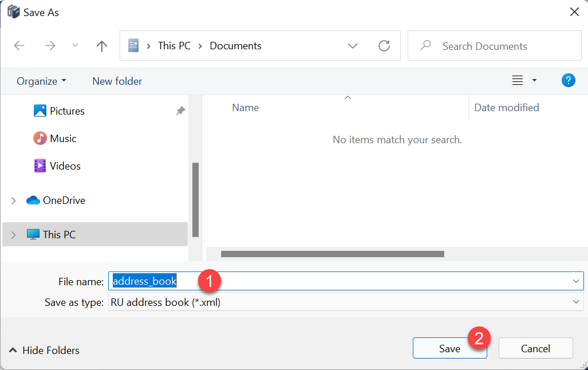588x370 pixels.
Task: Open the recent locations dropdown
Action: pos(75,46)
